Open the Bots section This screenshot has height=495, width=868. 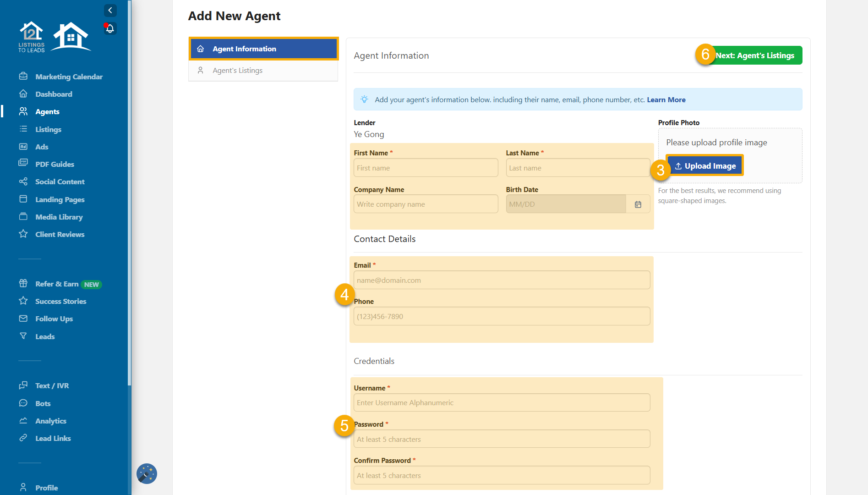(42, 403)
